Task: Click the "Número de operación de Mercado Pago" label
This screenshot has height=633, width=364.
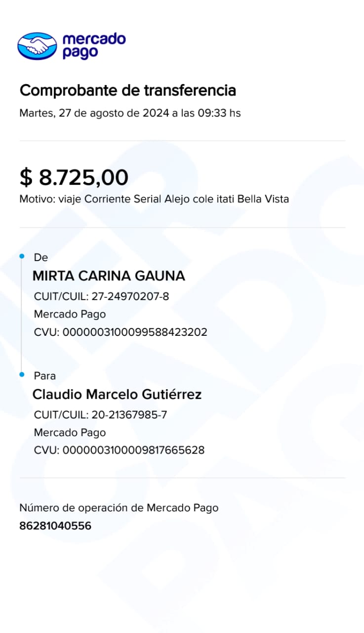Action: click(119, 507)
